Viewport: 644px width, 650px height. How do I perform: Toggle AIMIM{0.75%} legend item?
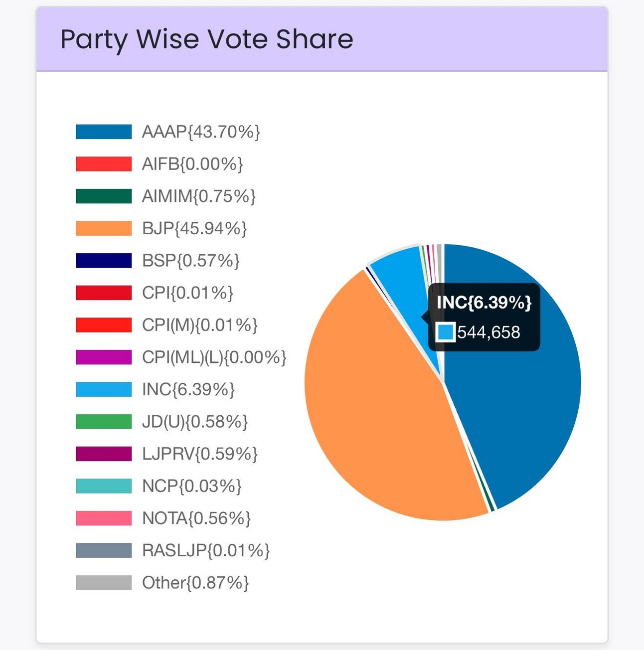[166, 196]
